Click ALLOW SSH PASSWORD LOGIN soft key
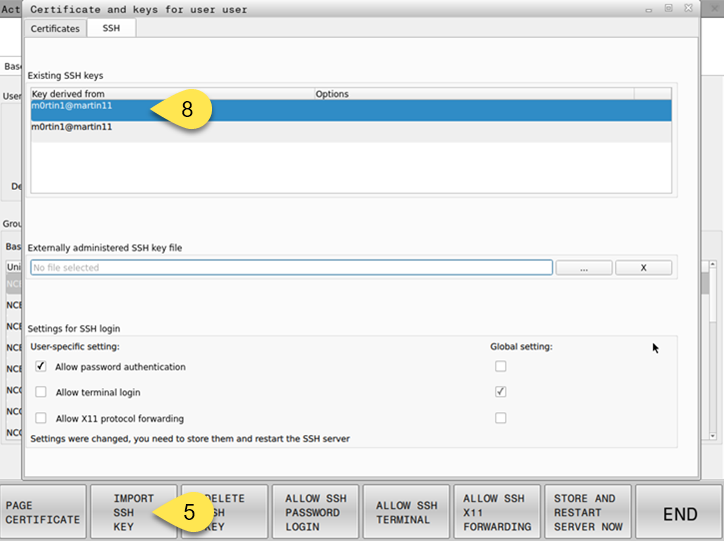The width and height of the screenshot is (724, 541). [315, 512]
